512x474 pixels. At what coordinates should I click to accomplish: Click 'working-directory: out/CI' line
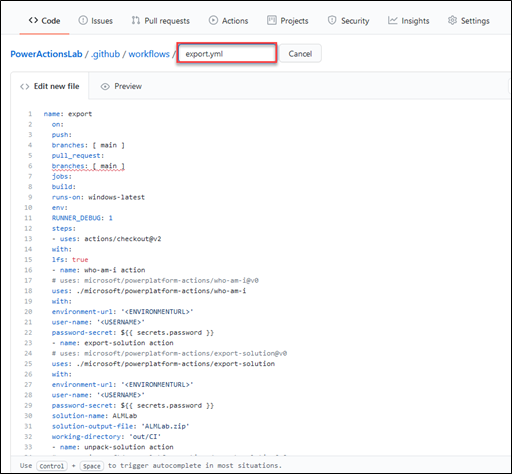click(x=106, y=437)
